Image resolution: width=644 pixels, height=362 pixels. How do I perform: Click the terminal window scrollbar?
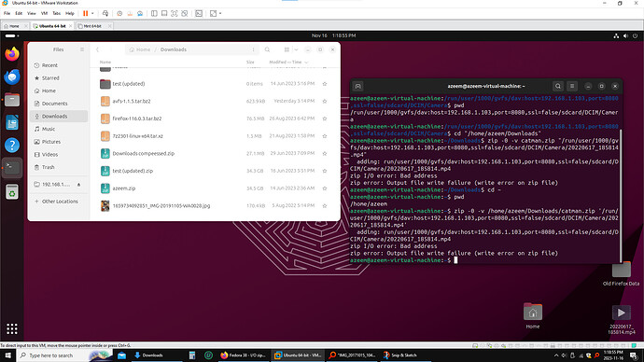(621, 195)
